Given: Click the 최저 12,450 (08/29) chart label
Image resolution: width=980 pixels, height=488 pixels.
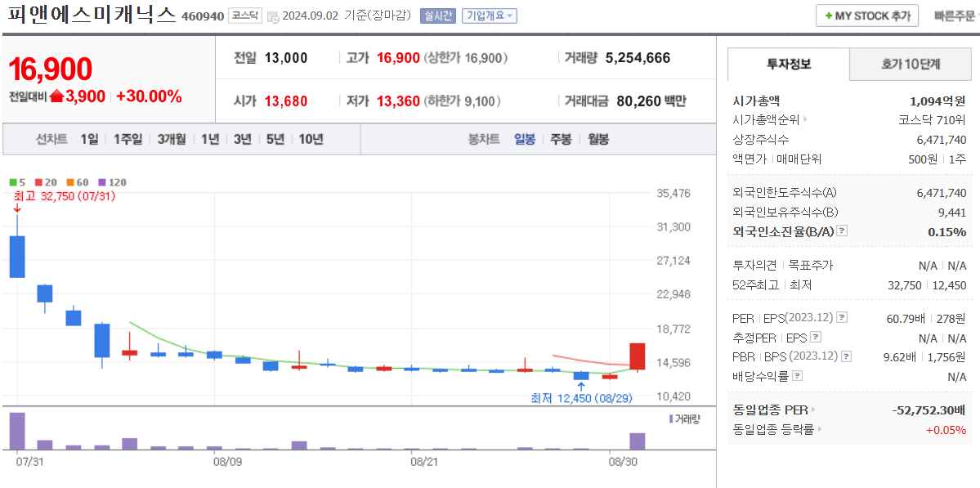Looking at the screenshot, I should (582, 398).
